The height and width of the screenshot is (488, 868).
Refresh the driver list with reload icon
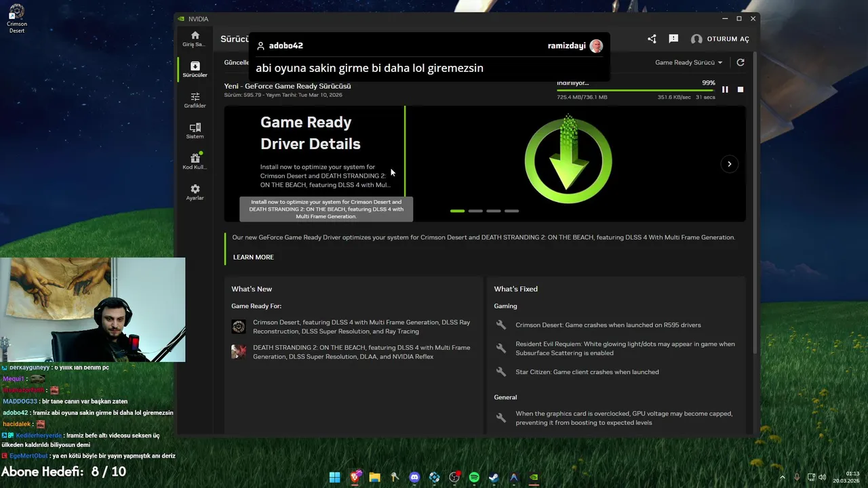(x=741, y=62)
